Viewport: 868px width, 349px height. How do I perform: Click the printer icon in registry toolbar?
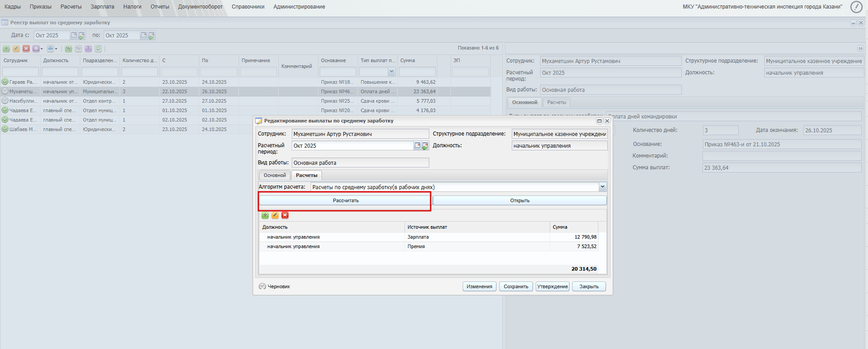click(50, 49)
